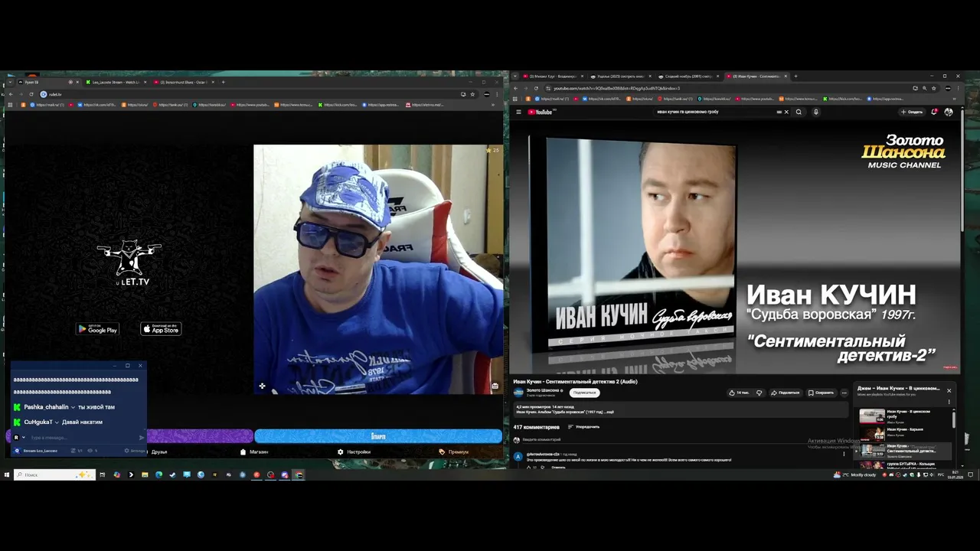980x551 pixels.
Task: Click the rulet.tv cat logo
Action: (x=129, y=262)
